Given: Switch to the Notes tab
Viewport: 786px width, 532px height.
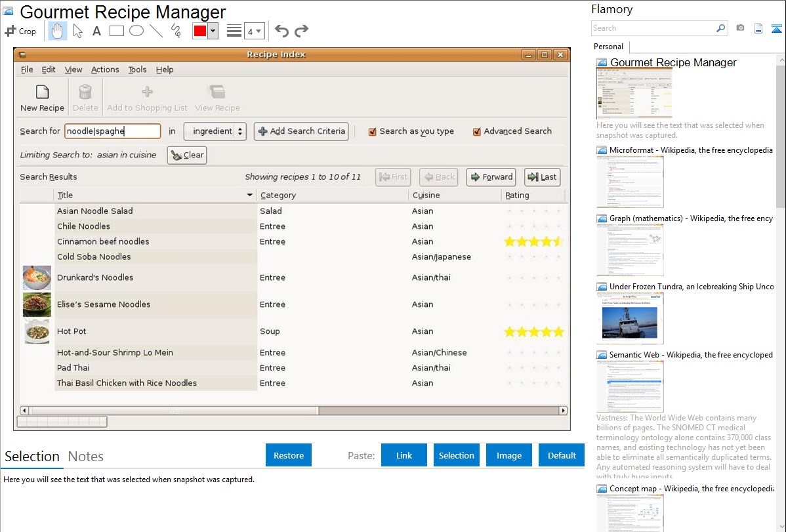Looking at the screenshot, I should pyautogui.click(x=86, y=457).
